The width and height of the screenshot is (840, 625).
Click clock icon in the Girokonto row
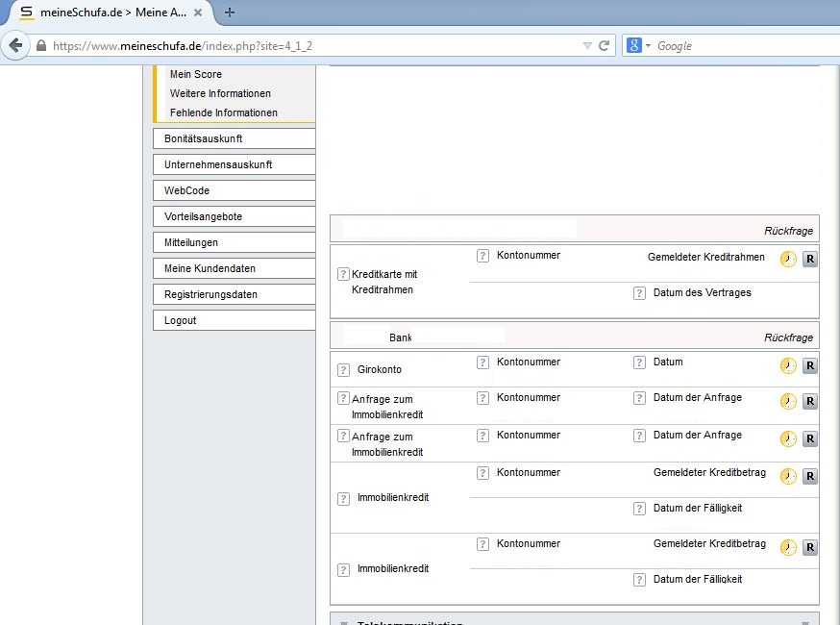point(788,365)
